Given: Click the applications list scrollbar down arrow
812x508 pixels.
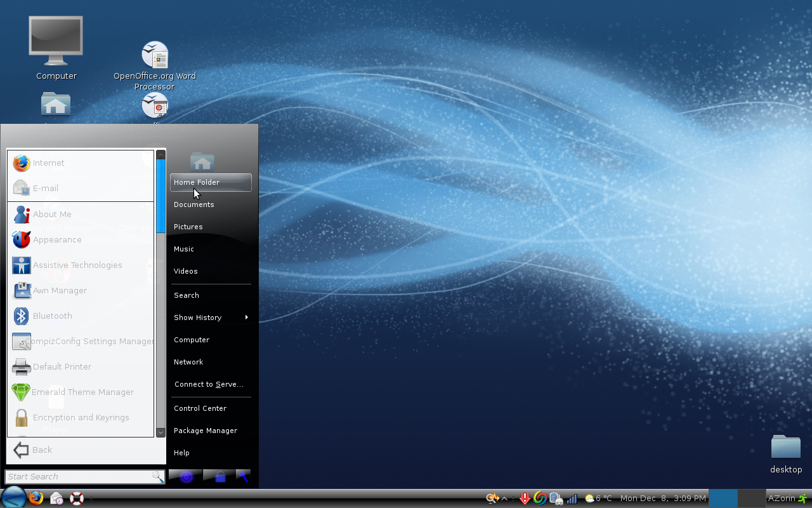Looking at the screenshot, I should [160, 432].
